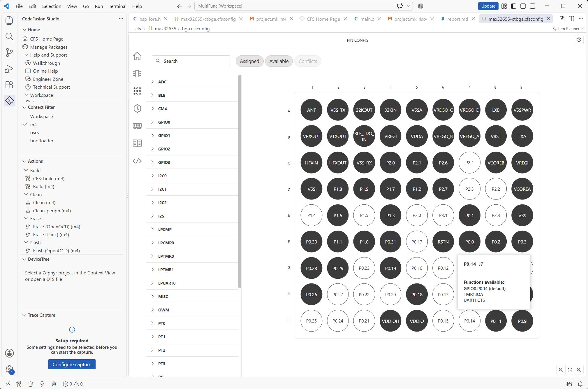588x389 pixels.
Task: Open the Generate Code icon in sidebar
Action: (137, 161)
